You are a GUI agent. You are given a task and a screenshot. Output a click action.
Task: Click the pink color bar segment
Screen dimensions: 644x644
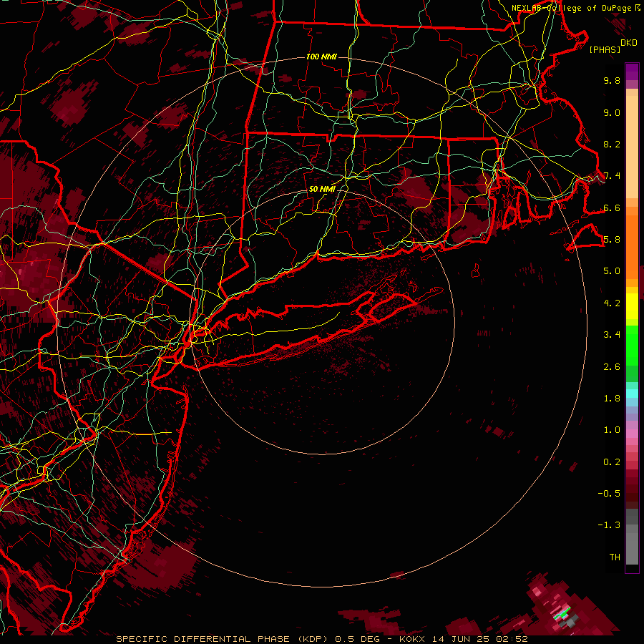(x=632, y=434)
